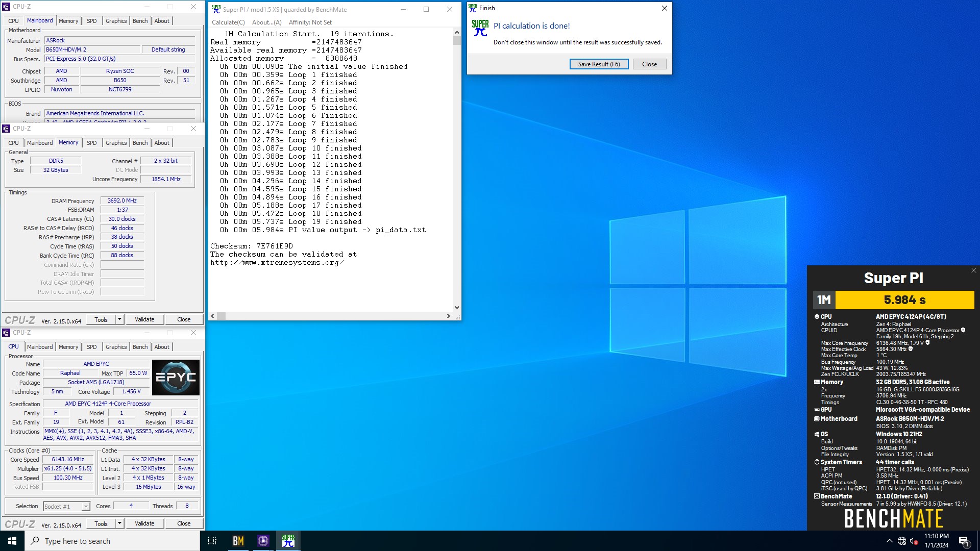Maximize the Super PI window

(426, 9)
